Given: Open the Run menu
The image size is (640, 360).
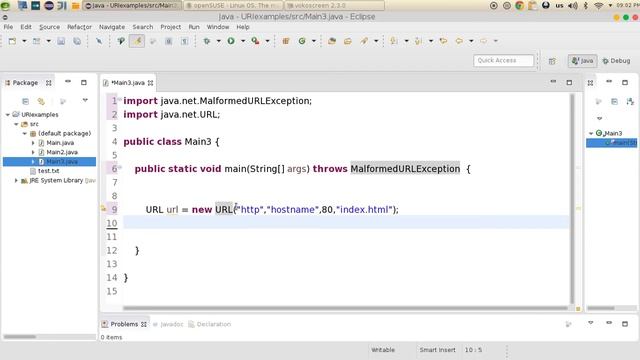Looking at the screenshot, I should 194,27.
